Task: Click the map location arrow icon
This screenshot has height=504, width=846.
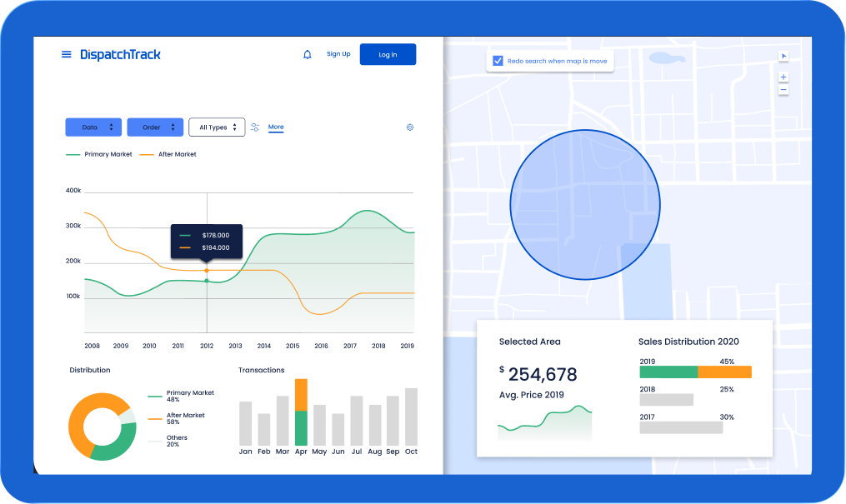Action: point(783,56)
